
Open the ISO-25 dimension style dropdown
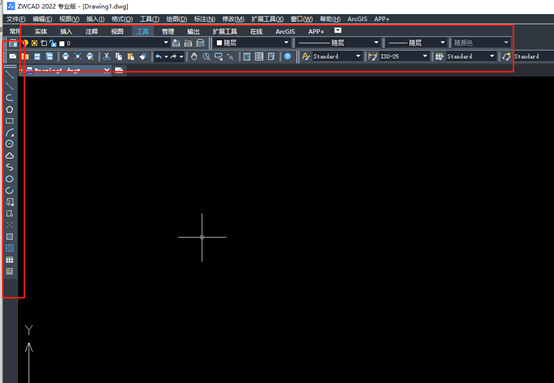[425, 57]
